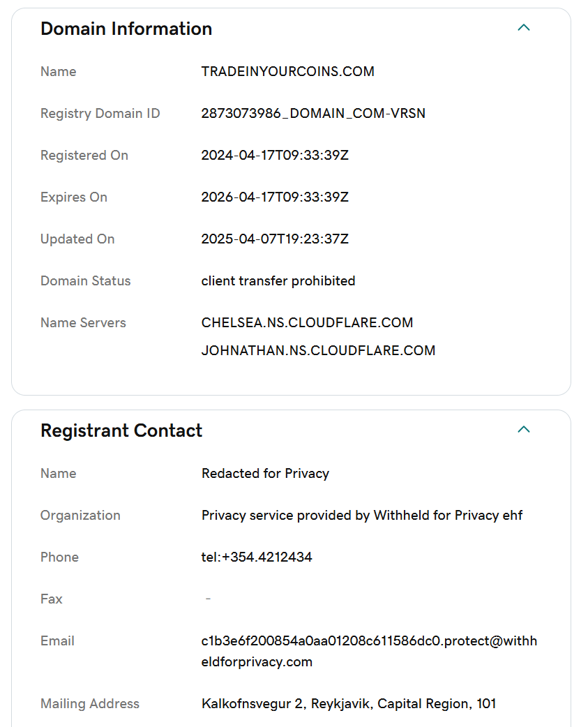Click the registrant phone number
Viewport: 588px width, 727px height.
coord(257,557)
